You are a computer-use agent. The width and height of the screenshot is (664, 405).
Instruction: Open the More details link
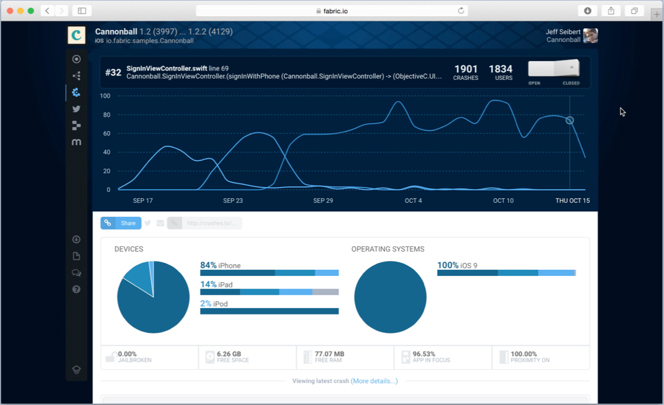374,381
